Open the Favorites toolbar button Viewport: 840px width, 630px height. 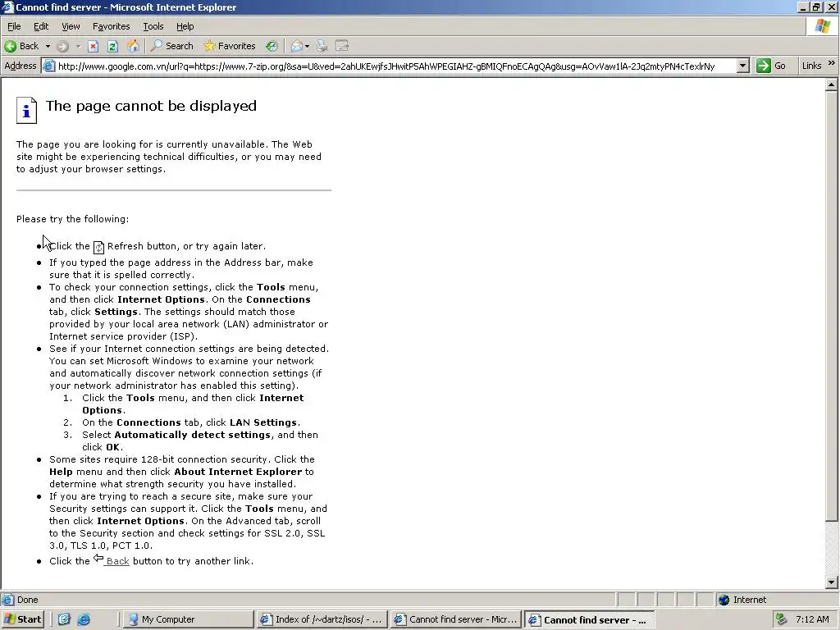pos(230,46)
